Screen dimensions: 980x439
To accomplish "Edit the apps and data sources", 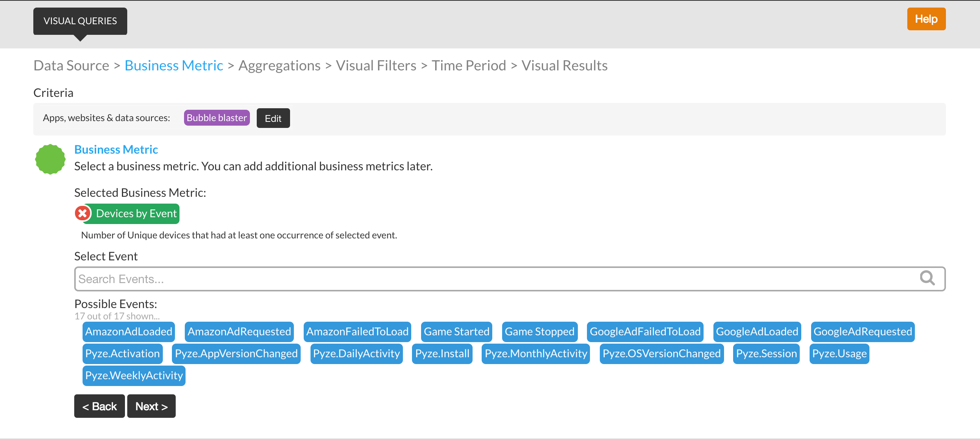I will click(x=273, y=118).
